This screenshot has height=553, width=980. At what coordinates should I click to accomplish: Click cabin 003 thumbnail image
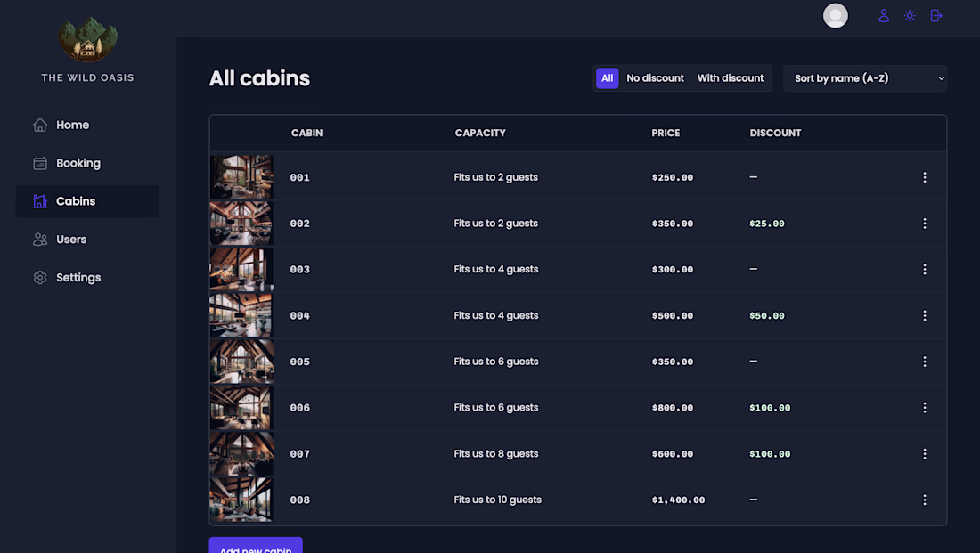pyautogui.click(x=241, y=269)
